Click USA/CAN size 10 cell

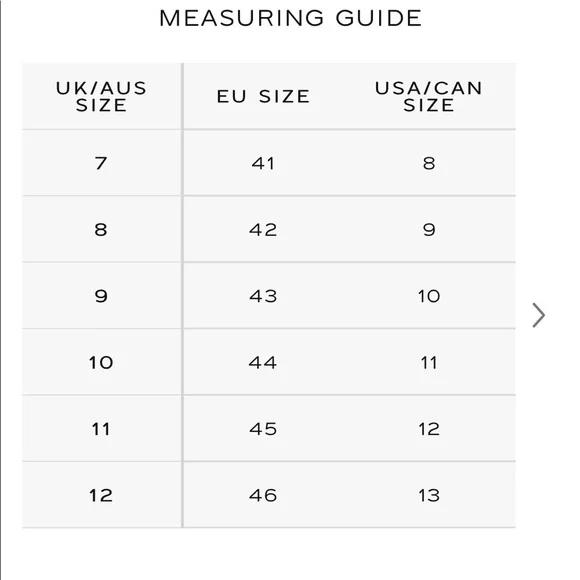click(x=429, y=296)
